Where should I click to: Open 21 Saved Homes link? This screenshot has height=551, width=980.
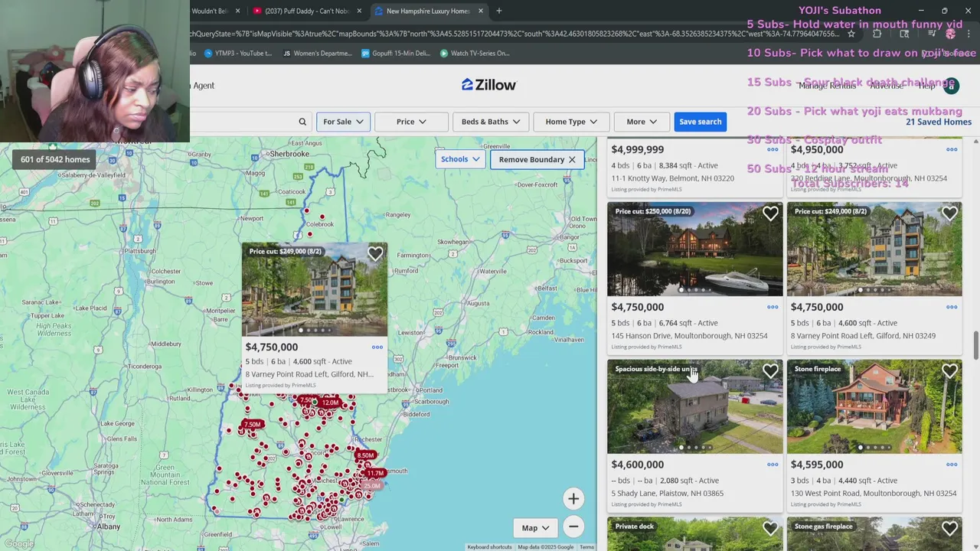click(938, 122)
